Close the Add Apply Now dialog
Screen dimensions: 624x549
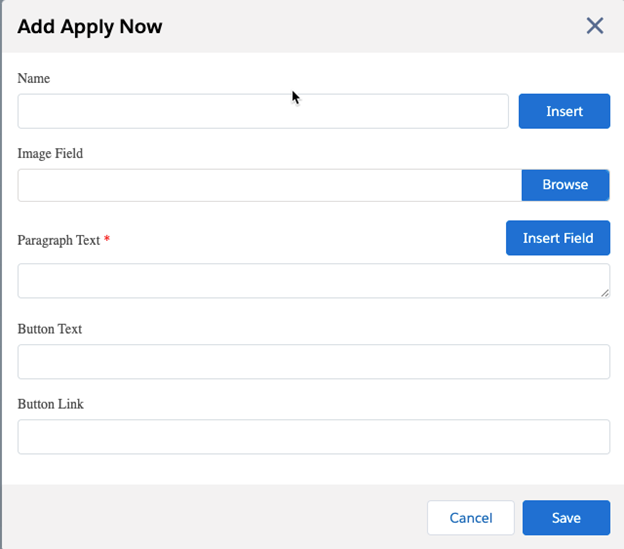(x=595, y=26)
